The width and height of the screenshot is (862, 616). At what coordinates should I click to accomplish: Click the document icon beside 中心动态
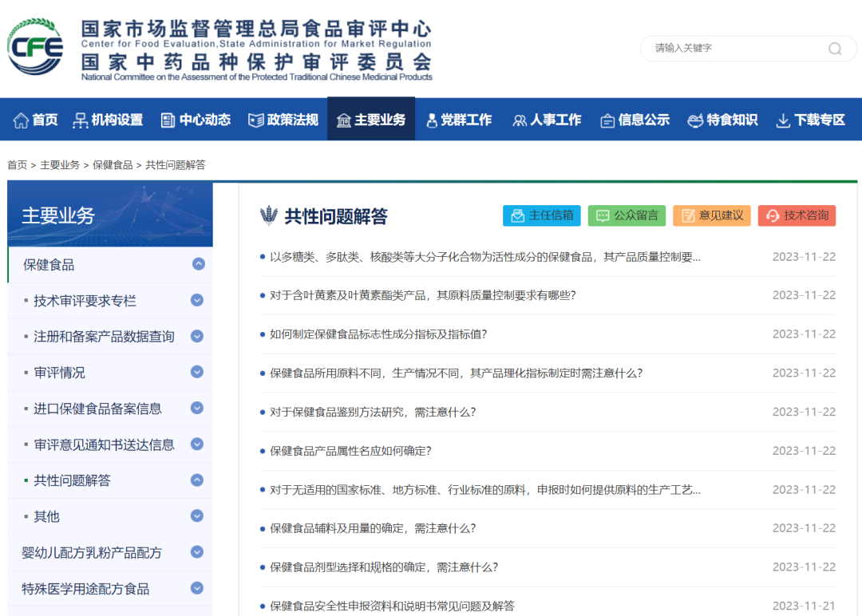tap(168, 120)
